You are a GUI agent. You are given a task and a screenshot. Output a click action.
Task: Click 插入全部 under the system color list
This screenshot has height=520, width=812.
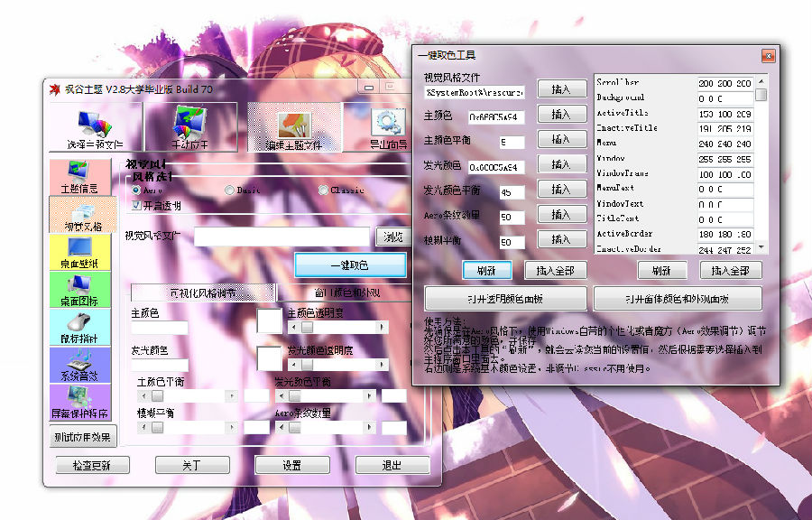[x=731, y=270]
